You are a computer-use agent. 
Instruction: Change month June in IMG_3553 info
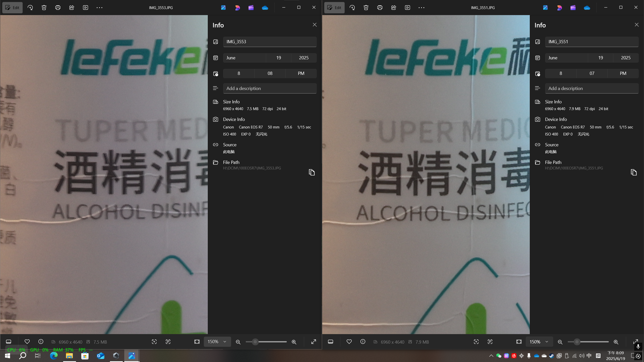pyautogui.click(x=244, y=58)
